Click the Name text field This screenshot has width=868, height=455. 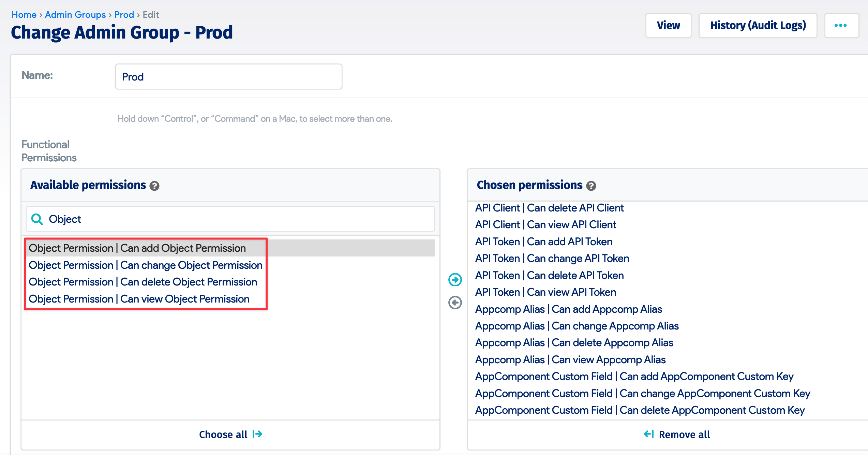pos(228,77)
